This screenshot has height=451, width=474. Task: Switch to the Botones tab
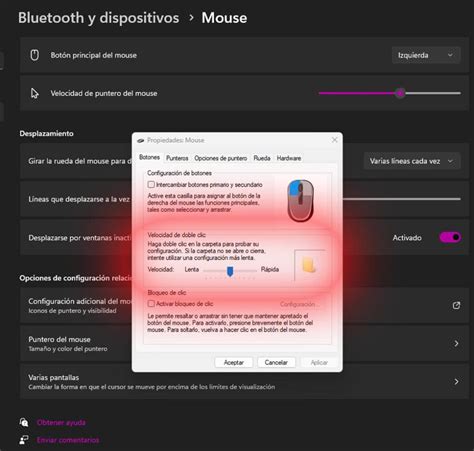(x=149, y=157)
